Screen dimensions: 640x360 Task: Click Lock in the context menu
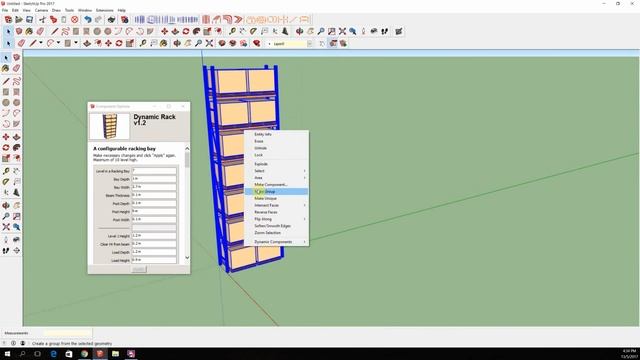tap(276, 155)
